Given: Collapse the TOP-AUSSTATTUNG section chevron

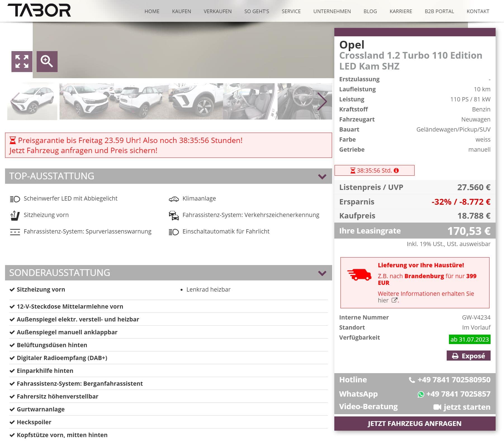Looking at the screenshot, I should click(x=322, y=177).
